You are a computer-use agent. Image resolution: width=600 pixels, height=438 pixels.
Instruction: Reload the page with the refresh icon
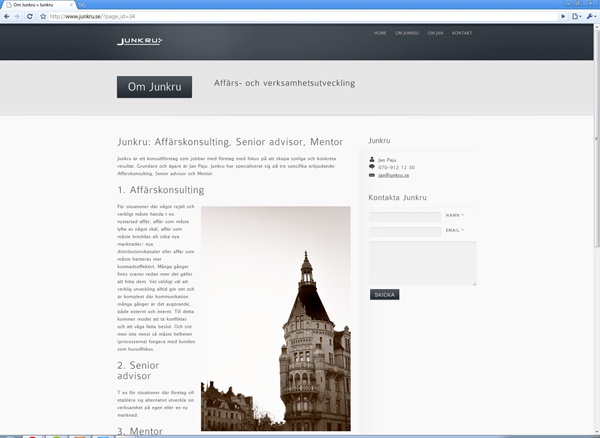click(29, 16)
